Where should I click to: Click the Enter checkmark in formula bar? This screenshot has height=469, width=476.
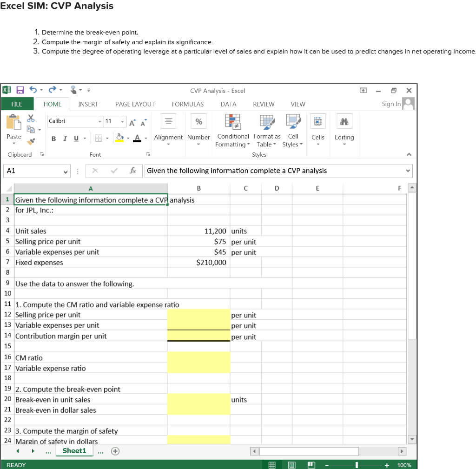coord(114,171)
